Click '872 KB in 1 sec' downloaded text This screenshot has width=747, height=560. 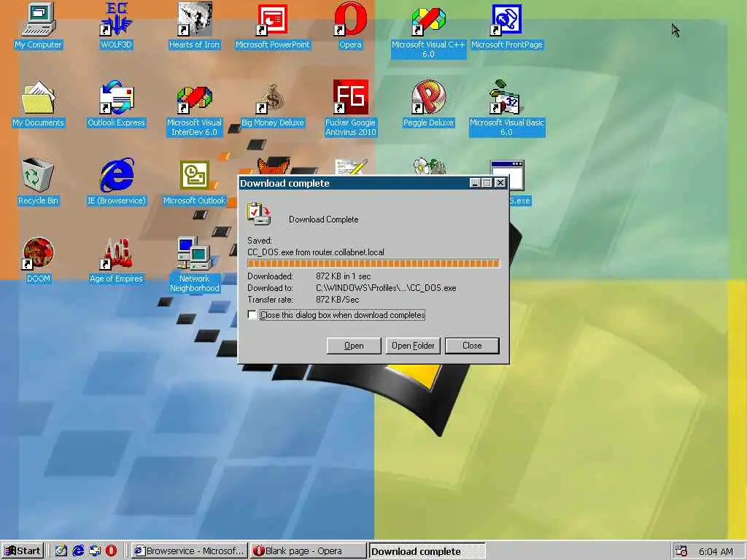pos(343,276)
